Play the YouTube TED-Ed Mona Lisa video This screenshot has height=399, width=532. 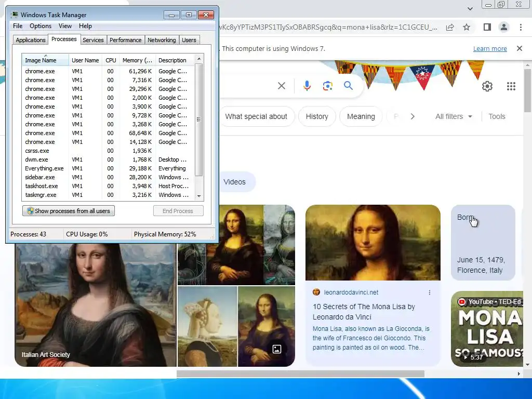point(487,329)
